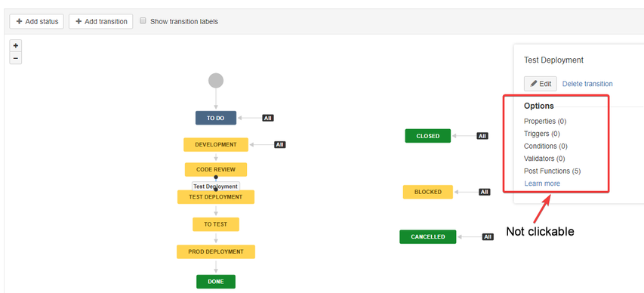The height and width of the screenshot is (293, 644).
Task: Open the Edit transition button
Action: [541, 84]
